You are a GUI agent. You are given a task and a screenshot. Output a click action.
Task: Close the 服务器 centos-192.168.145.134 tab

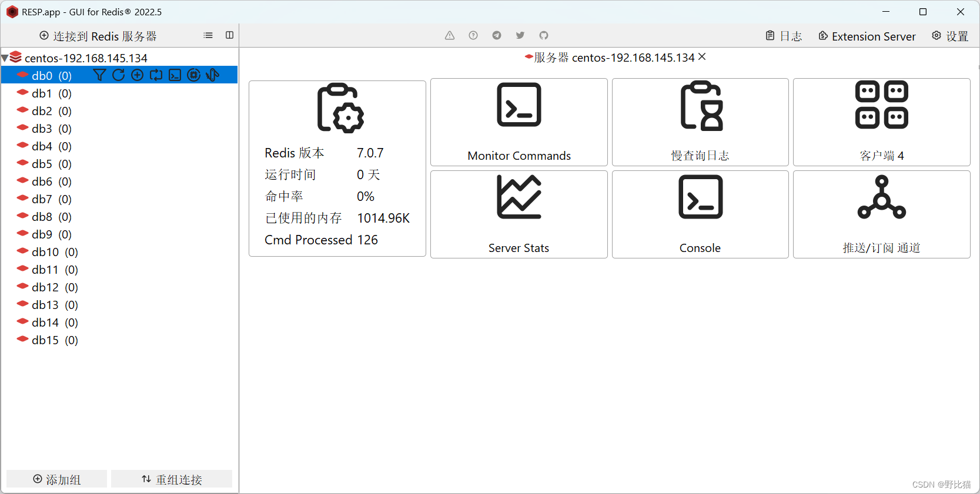[x=702, y=57]
